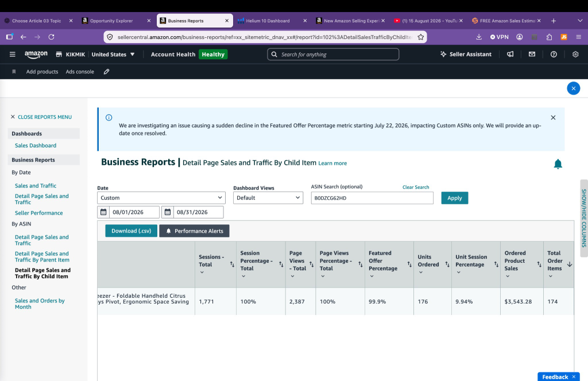Sort by Ordered Product Sales arrows
This screenshot has width=588, height=381.
[x=539, y=265]
